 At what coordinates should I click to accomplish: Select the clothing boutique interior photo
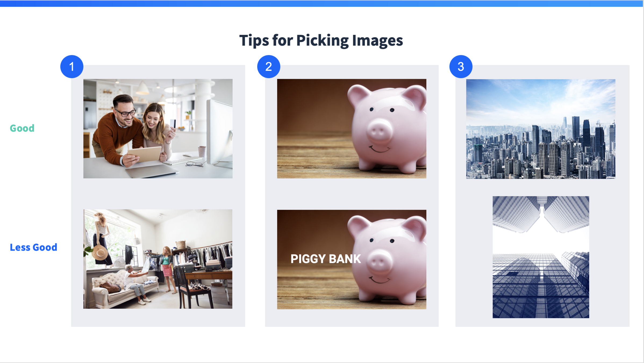tap(158, 259)
